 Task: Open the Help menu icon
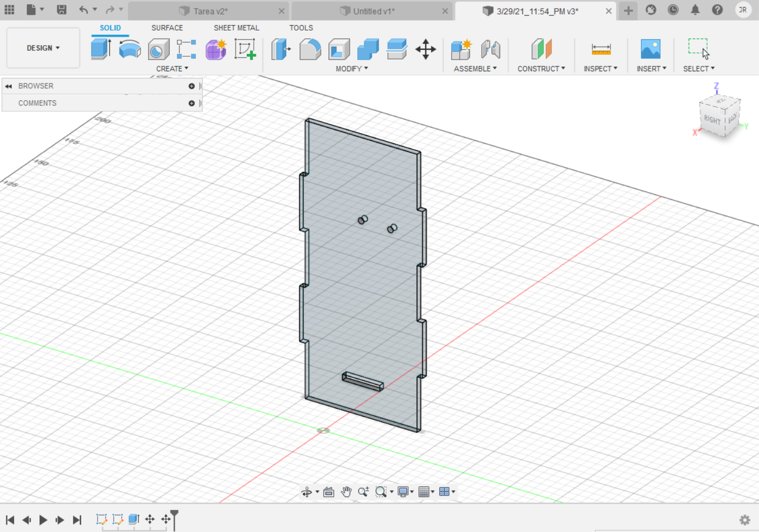pos(717,10)
